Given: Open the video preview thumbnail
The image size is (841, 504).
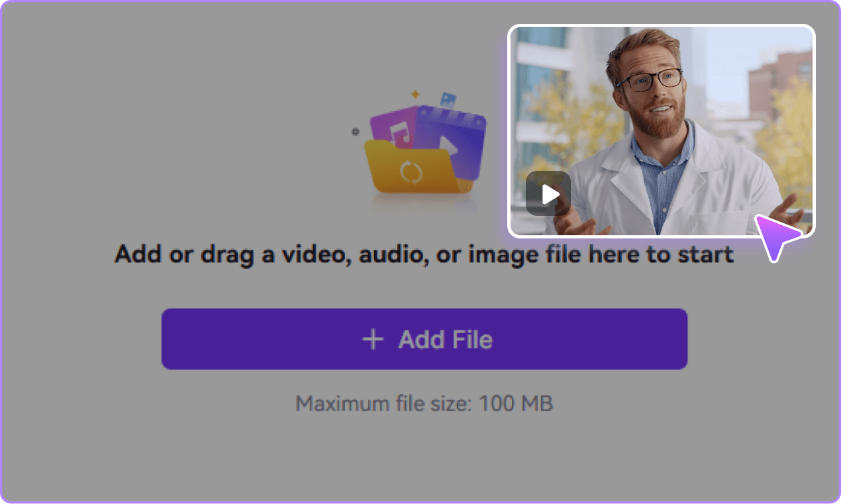Looking at the screenshot, I should point(662,131).
